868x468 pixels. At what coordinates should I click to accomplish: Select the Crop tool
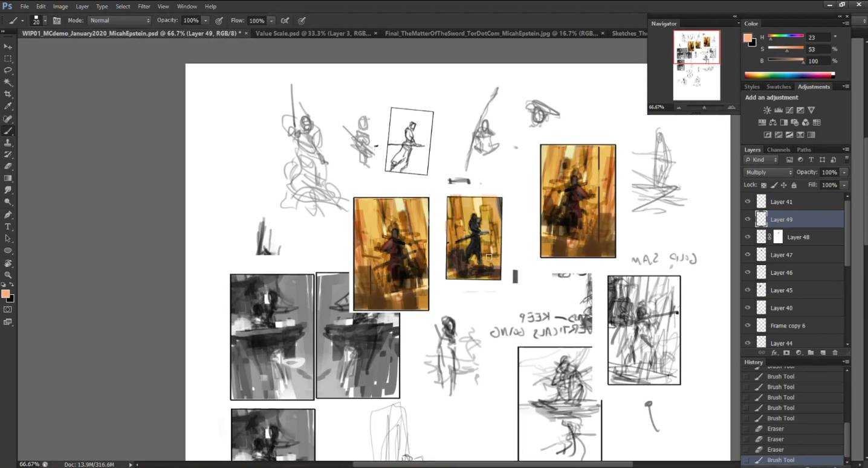[x=8, y=94]
